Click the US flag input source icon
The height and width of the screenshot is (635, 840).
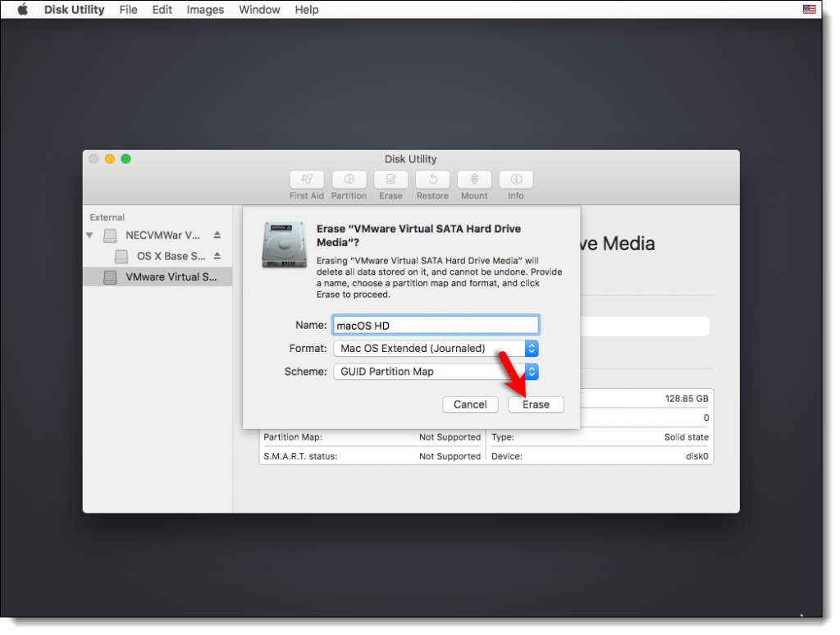(809, 9)
